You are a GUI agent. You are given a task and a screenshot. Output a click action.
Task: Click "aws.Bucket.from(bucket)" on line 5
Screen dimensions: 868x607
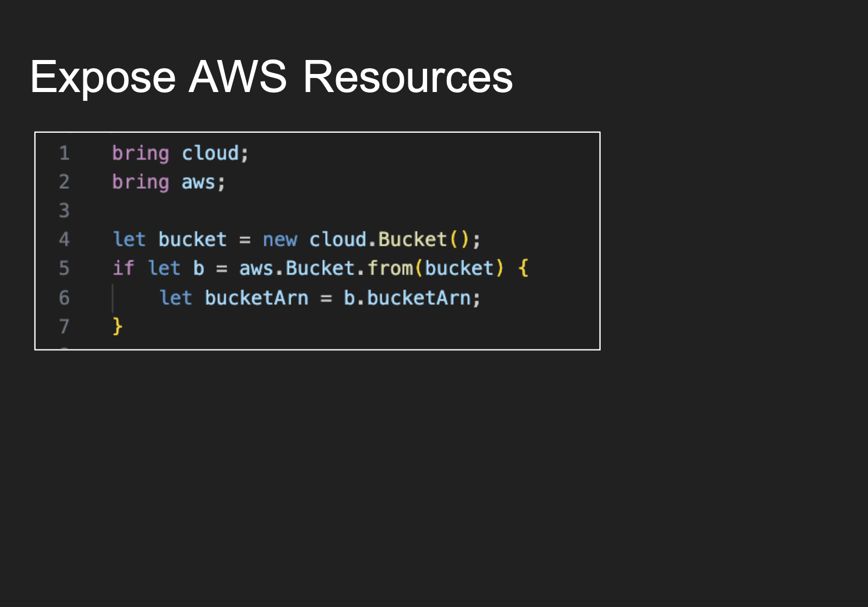click(371, 268)
